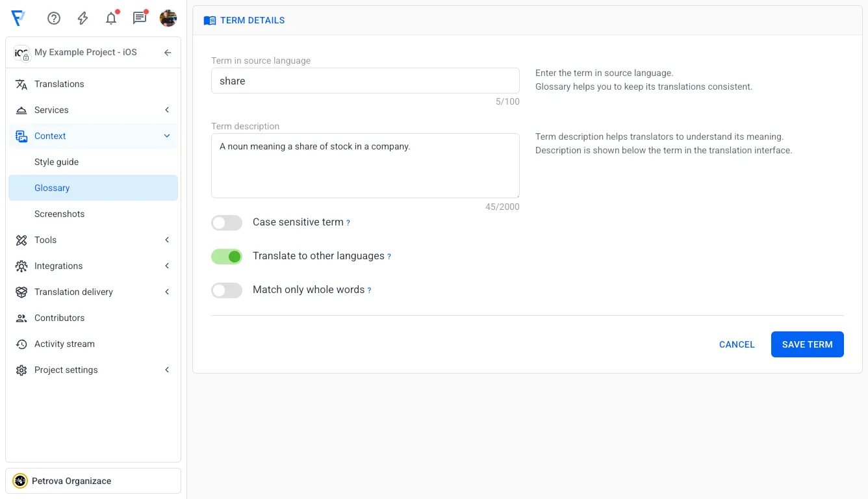Click the Save Term button

807,344
